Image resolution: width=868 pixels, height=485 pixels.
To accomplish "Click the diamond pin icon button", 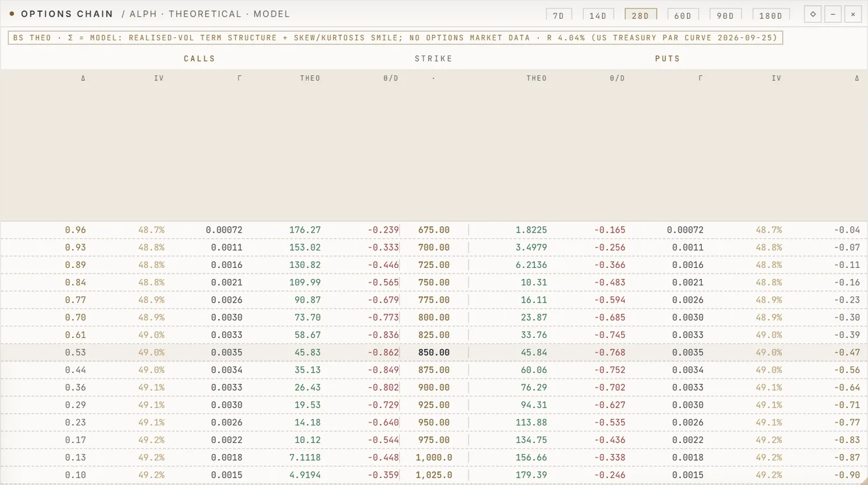I will (x=813, y=14).
